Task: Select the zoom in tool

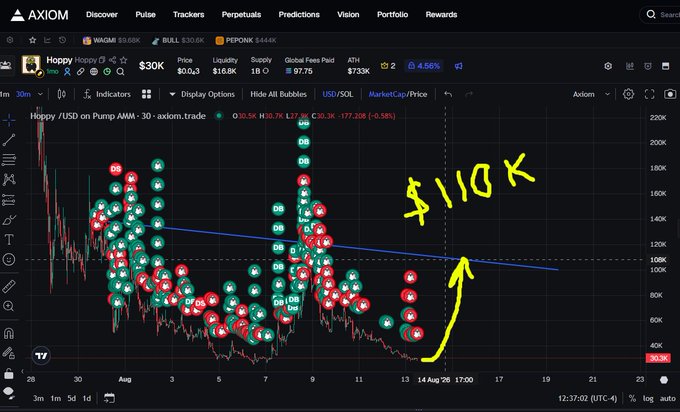Action: pos(9,306)
